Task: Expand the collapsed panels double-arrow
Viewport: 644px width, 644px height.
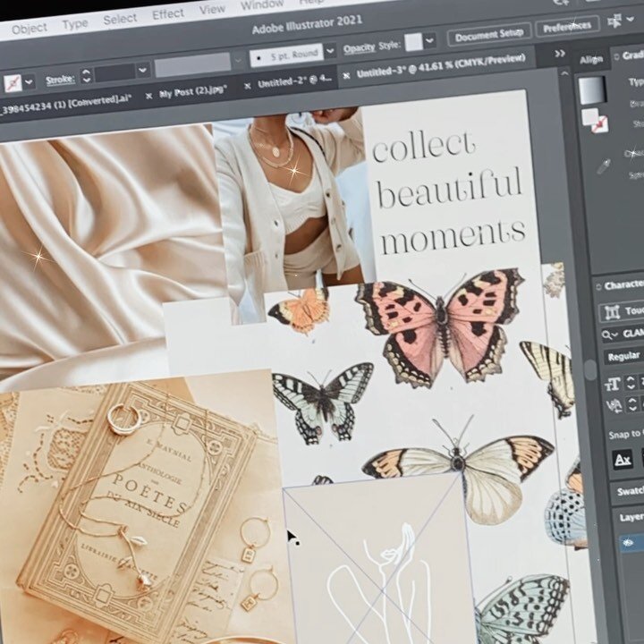Action: coord(559,54)
